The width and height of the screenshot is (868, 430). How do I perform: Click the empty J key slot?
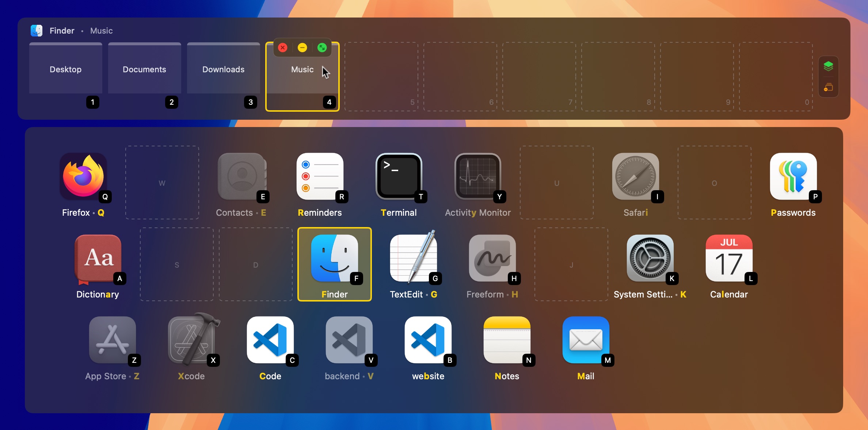click(x=571, y=264)
